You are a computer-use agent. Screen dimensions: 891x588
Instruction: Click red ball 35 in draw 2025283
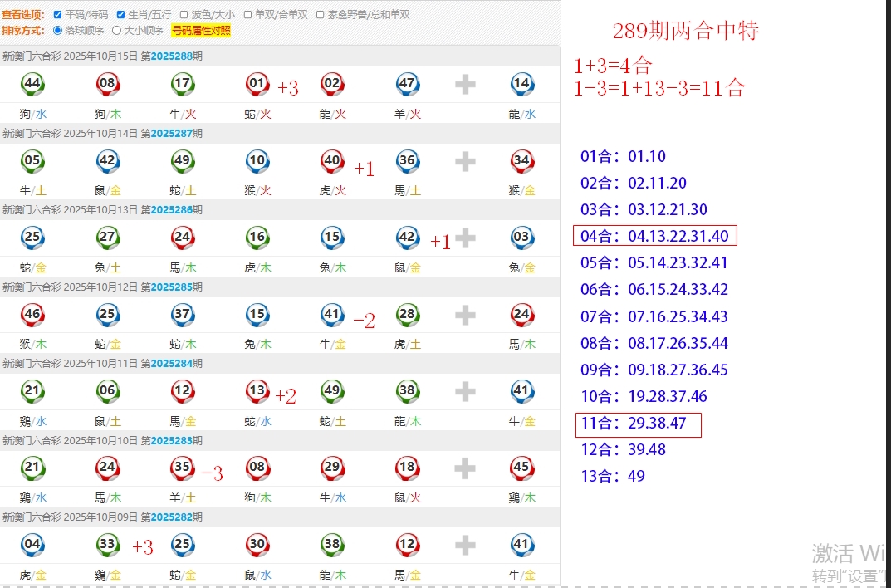pos(182,468)
